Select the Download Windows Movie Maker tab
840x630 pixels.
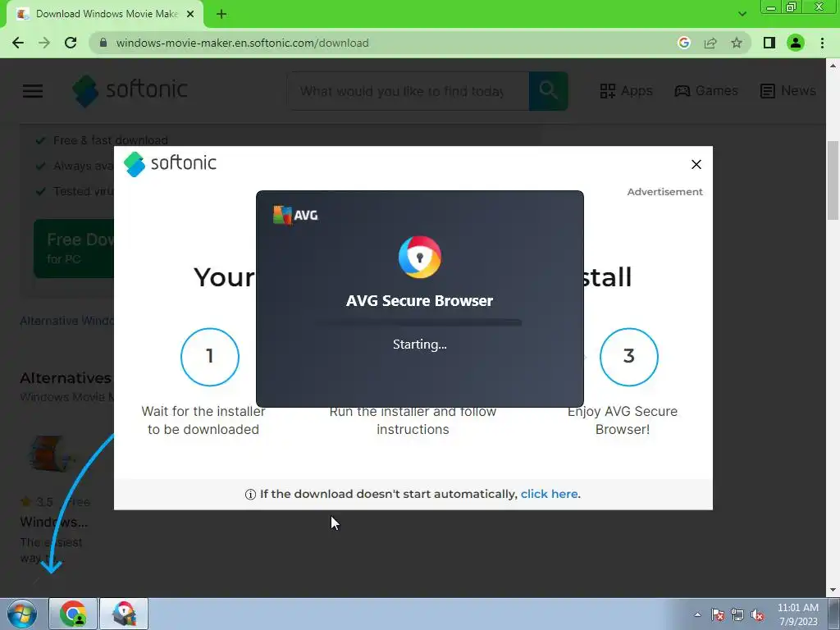(x=104, y=14)
